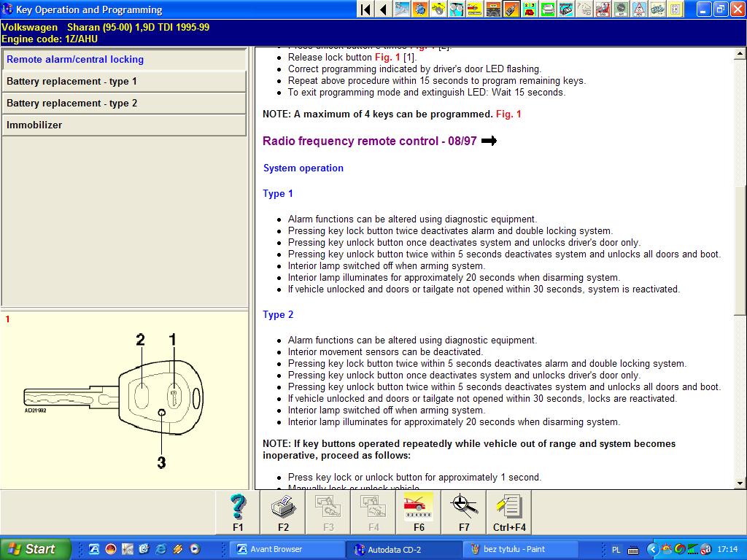Click the Type 2 subheading

(278, 315)
